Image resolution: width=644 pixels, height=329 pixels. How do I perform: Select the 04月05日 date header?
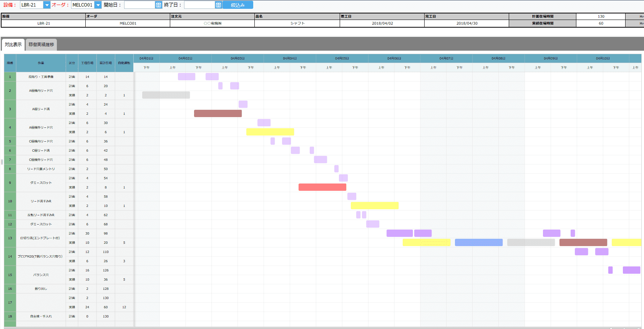[x=342, y=58]
